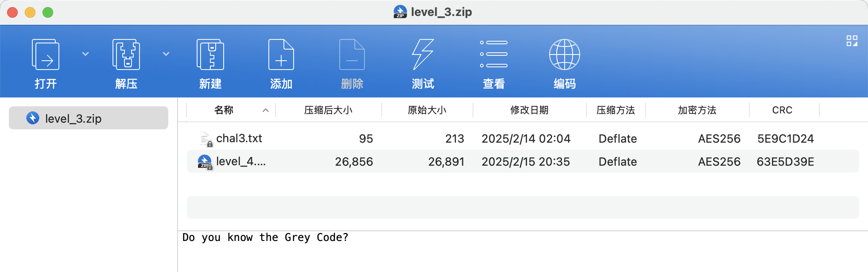Sort by the 名称 column header
The height and width of the screenshot is (272, 868).
(224, 110)
